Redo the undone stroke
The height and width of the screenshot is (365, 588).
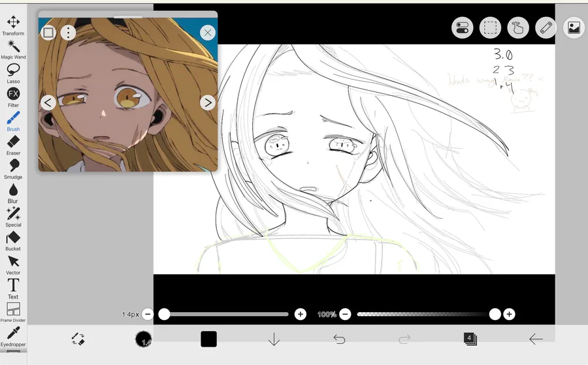[404, 339]
